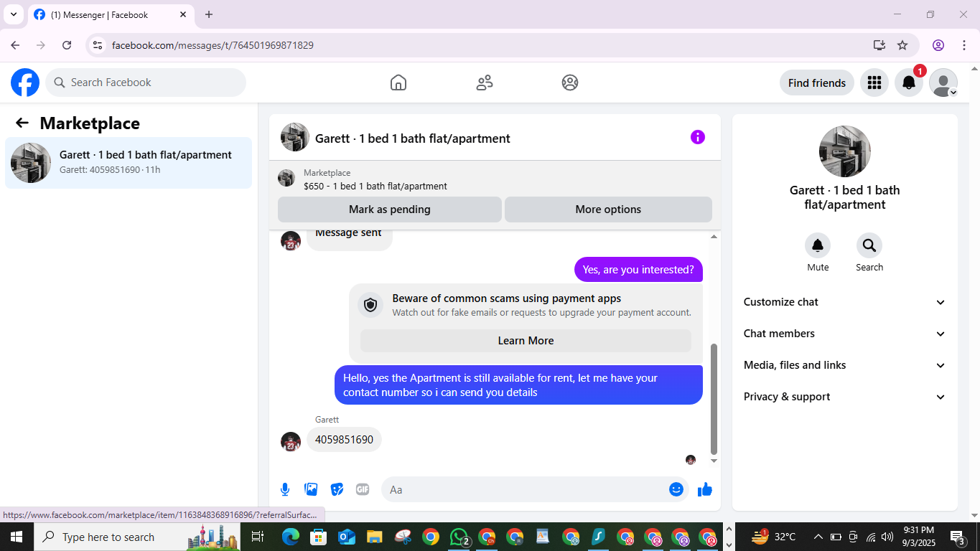Reload the page in Chrome
The height and width of the screenshot is (551, 980).
67,45
